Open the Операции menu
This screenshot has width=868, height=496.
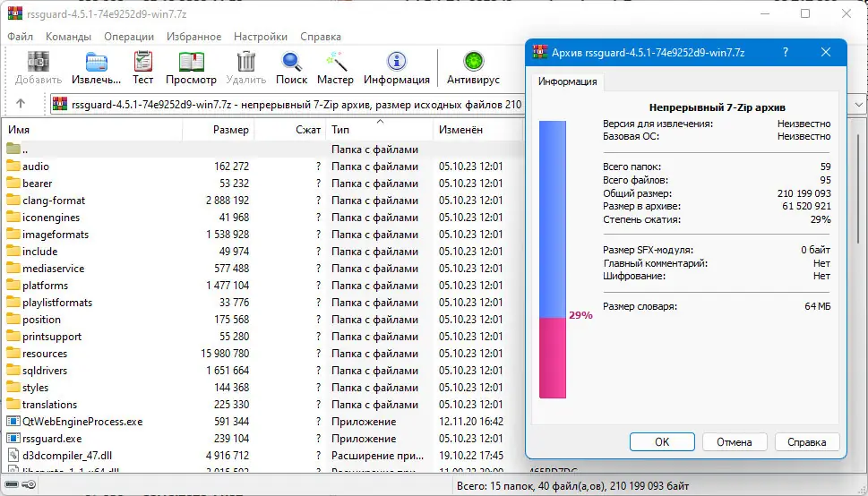coord(129,37)
